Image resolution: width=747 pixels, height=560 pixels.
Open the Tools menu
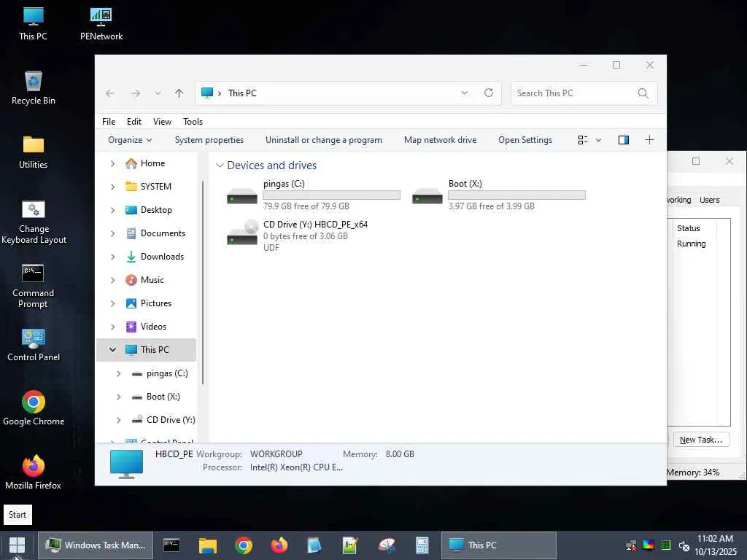point(193,122)
